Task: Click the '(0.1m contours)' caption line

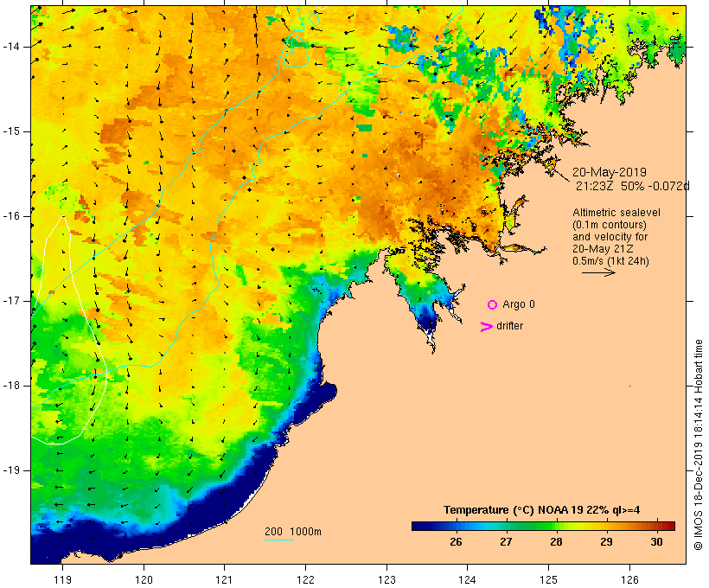Action: click(610, 225)
